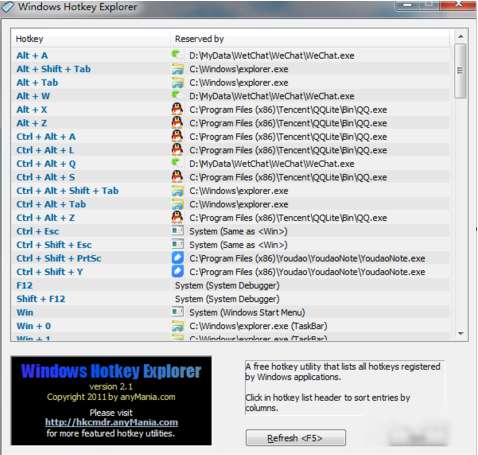Click the explorer icon beside Alt + Tab
Screen dimensions: 478x455
coord(177,82)
